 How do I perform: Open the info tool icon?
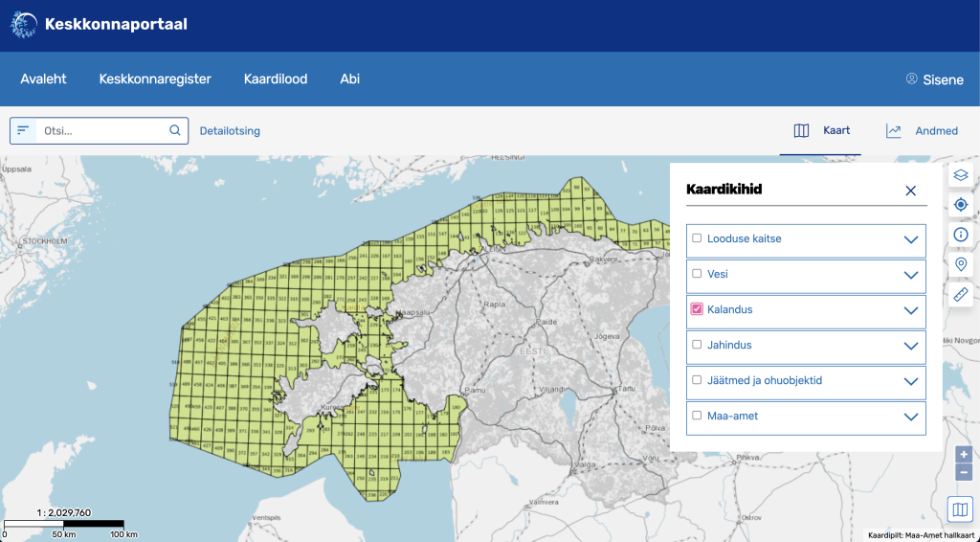click(961, 235)
